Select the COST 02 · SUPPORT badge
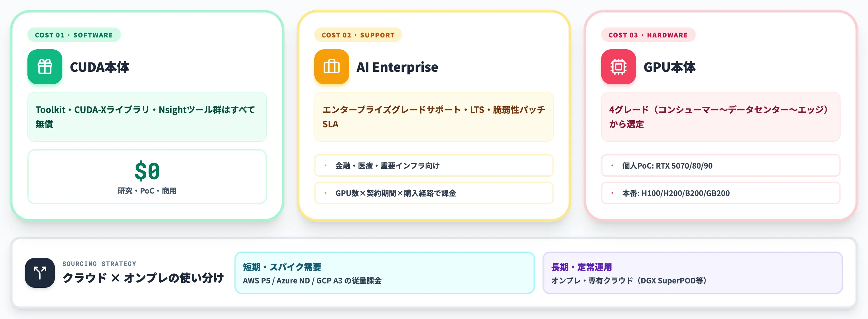This screenshot has width=868, height=319. pyautogui.click(x=358, y=35)
